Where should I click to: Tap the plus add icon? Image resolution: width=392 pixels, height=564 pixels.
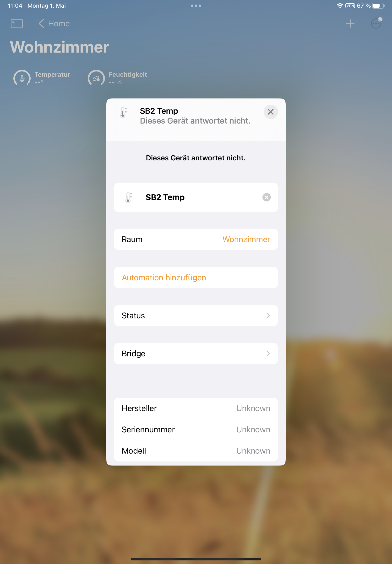click(x=350, y=24)
